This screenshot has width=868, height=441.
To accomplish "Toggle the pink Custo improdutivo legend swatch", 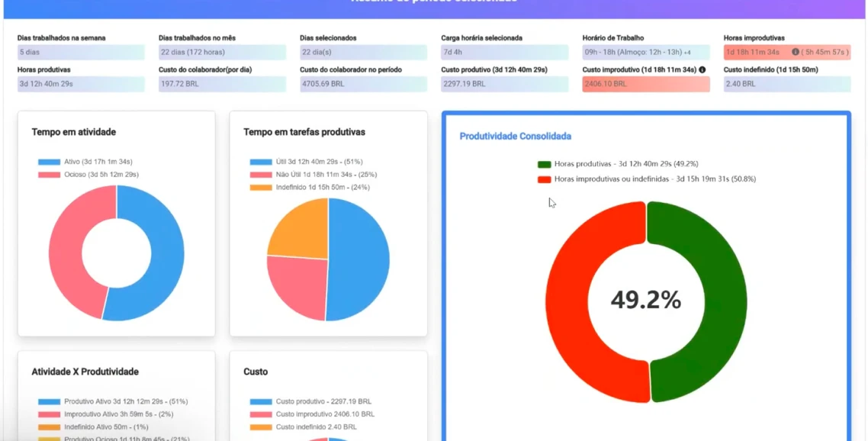I will (261, 414).
